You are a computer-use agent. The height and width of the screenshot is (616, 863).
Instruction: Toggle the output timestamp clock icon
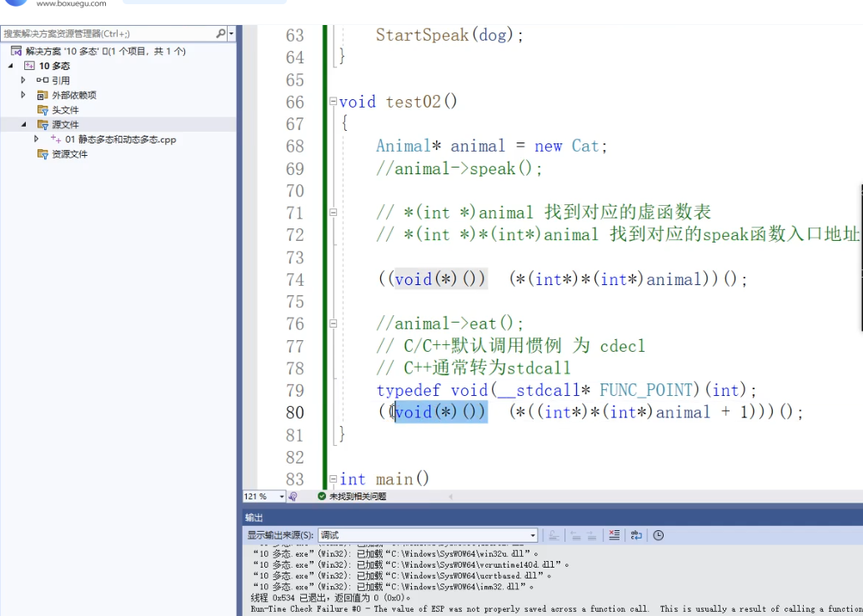[658, 535]
